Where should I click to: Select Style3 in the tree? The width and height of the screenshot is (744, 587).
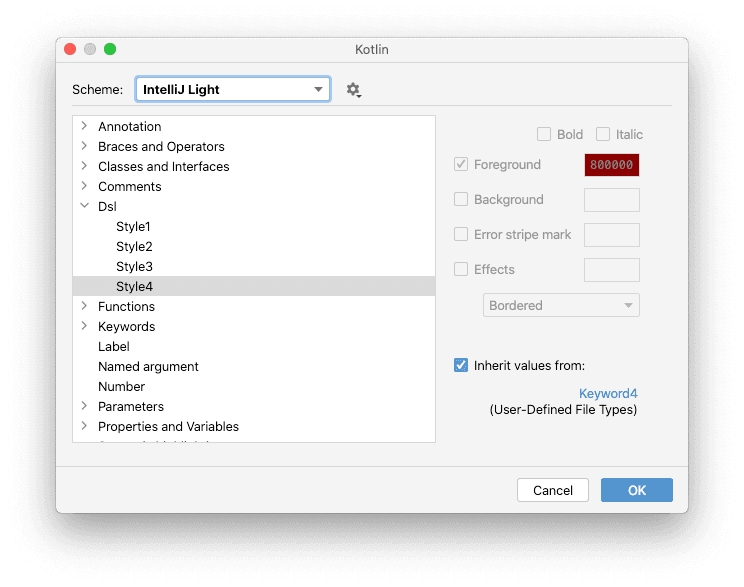(x=134, y=266)
